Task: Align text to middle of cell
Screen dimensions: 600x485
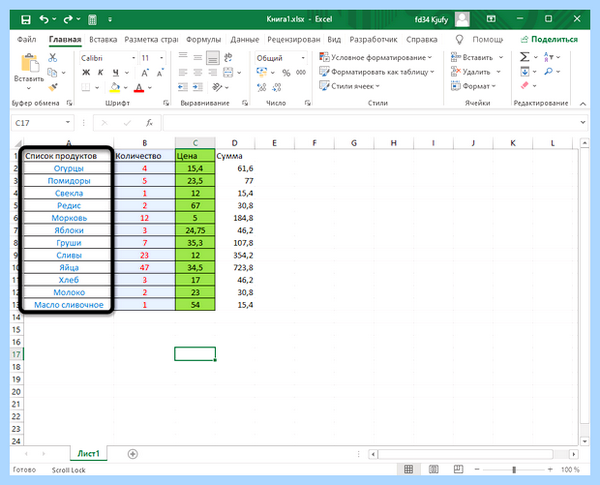Action: click(198, 57)
